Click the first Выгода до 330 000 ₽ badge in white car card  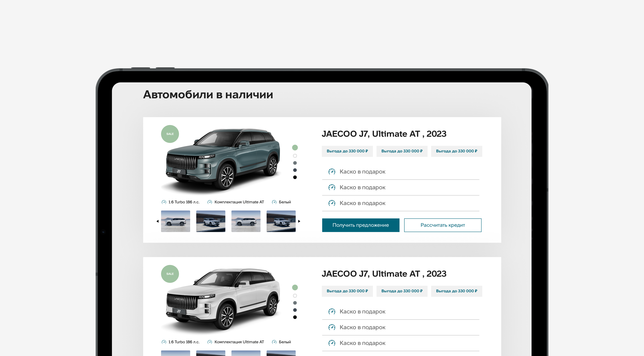(x=347, y=291)
